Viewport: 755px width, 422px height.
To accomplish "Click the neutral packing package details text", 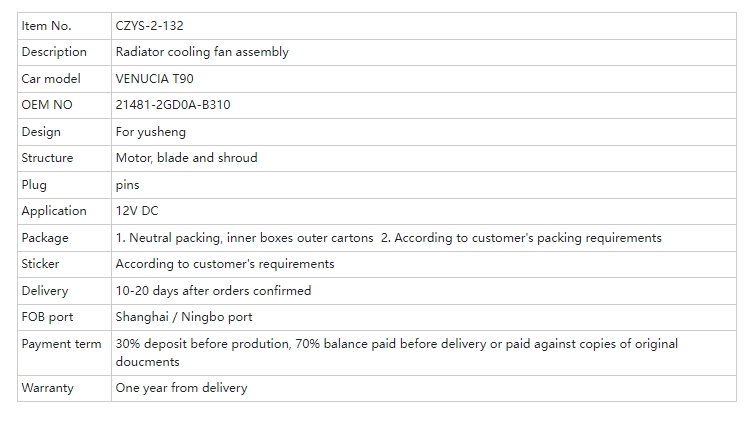I will [x=388, y=238].
